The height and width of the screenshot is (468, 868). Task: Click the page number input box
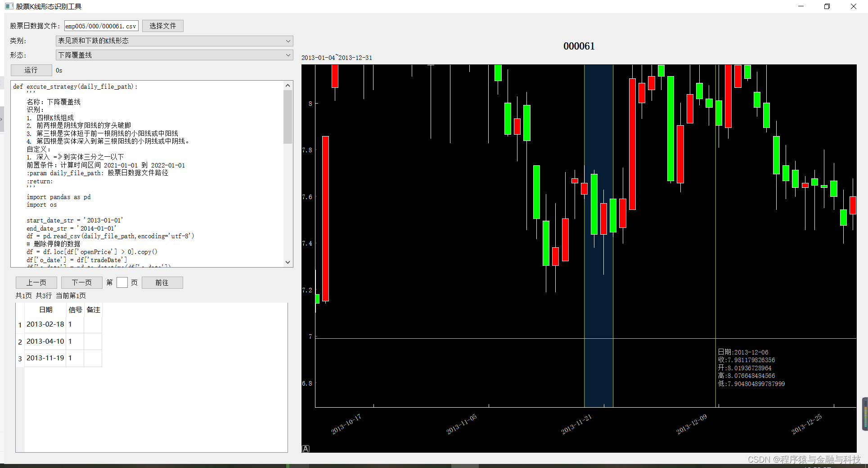(x=122, y=282)
